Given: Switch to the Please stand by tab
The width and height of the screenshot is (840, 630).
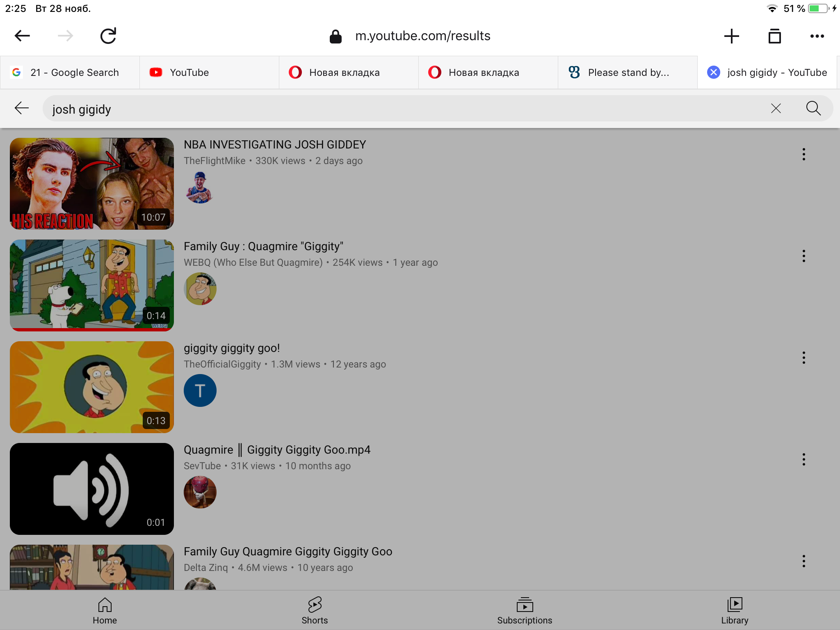Looking at the screenshot, I should coord(628,73).
